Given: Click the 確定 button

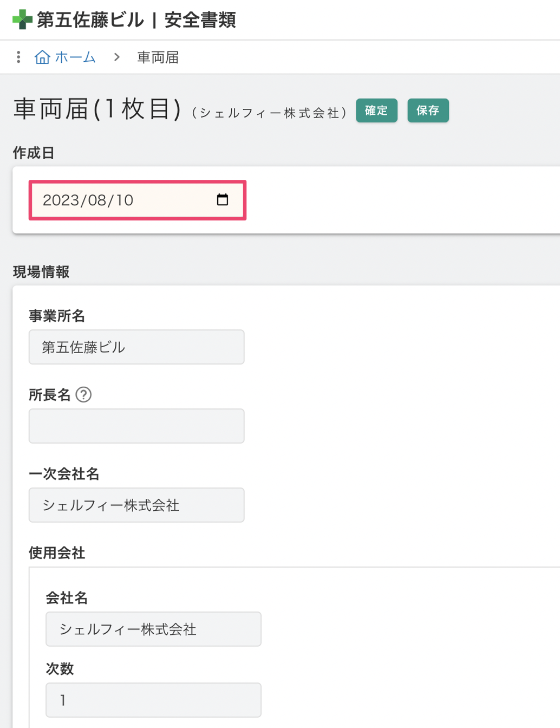Looking at the screenshot, I should click(x=376, y=110).
